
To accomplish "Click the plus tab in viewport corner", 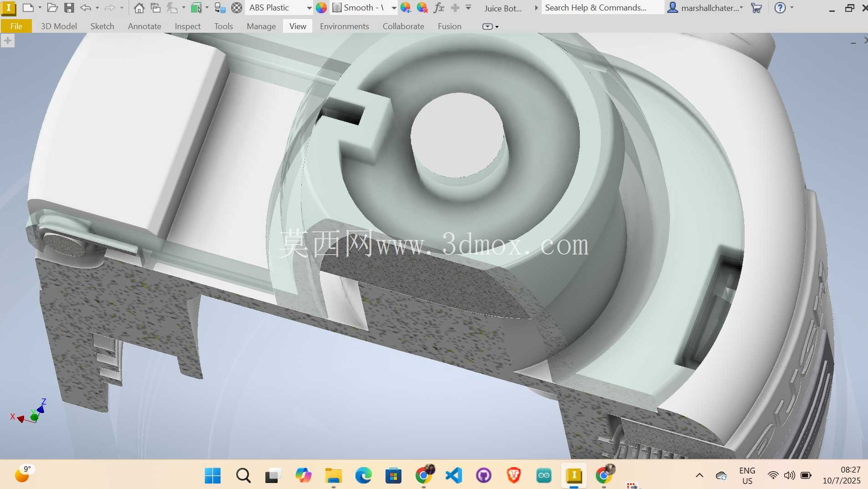I will 7,41.
